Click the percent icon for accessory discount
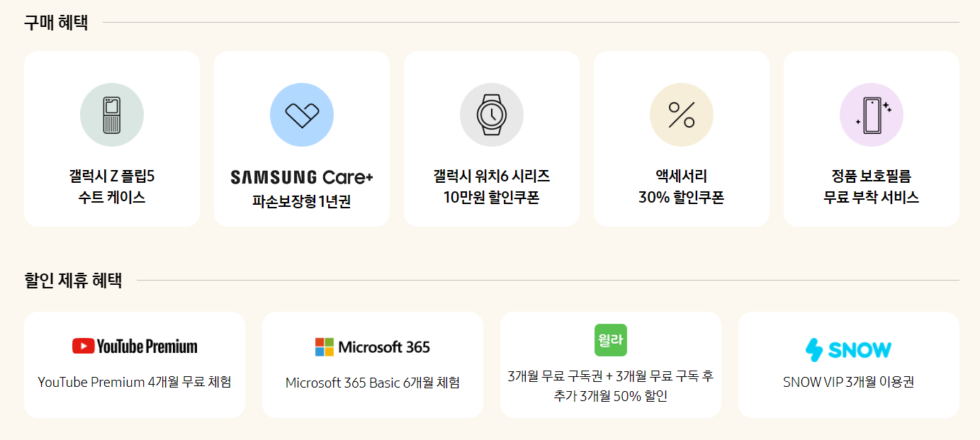 coord(681,114)
